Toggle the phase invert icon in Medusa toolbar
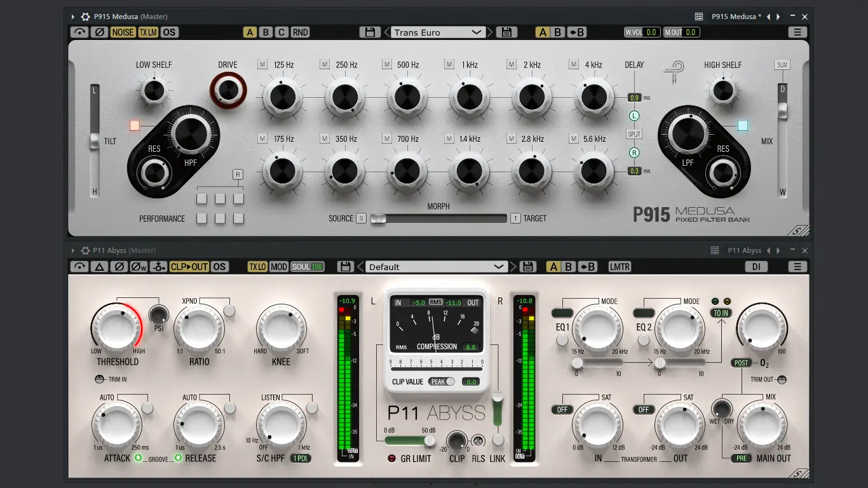The height and width of the screenshot is (488, 868). tap(99, 32)
